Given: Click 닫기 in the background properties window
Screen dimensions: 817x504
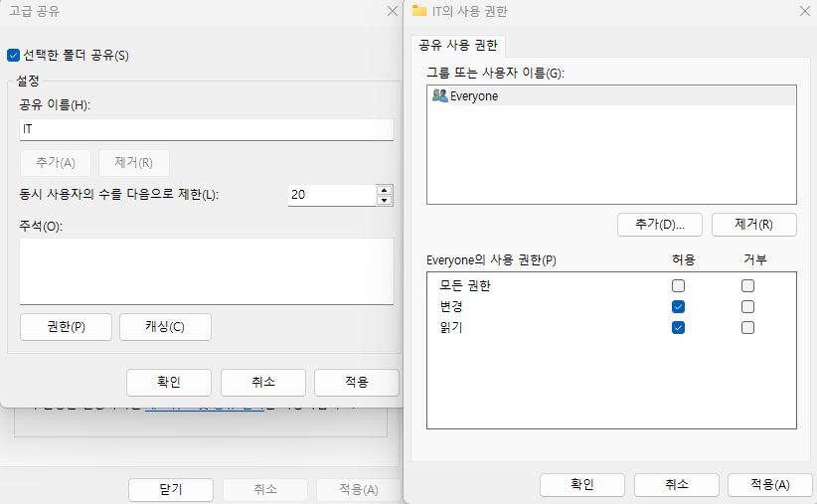Looking at the screenshot, I should [171, 489].
